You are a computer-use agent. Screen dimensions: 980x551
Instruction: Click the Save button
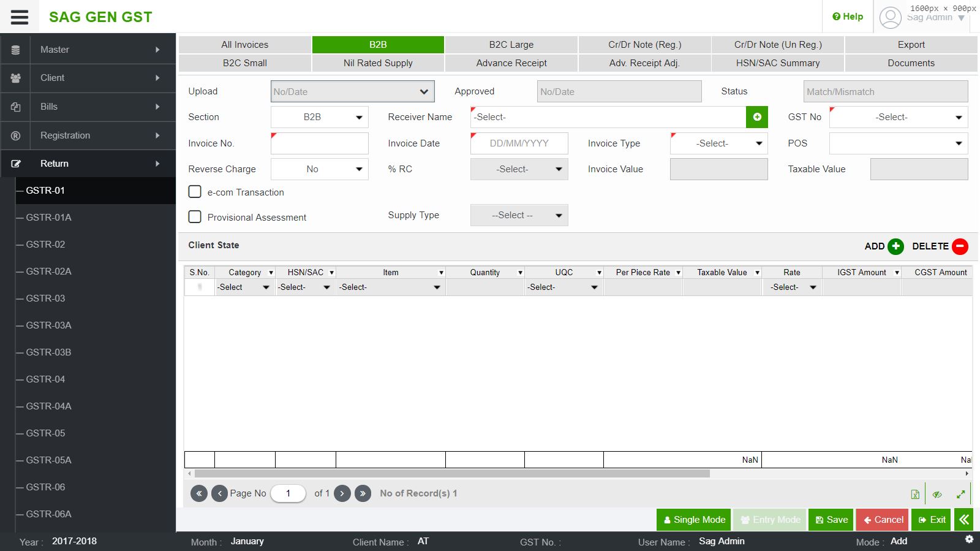tap(831, 520)
